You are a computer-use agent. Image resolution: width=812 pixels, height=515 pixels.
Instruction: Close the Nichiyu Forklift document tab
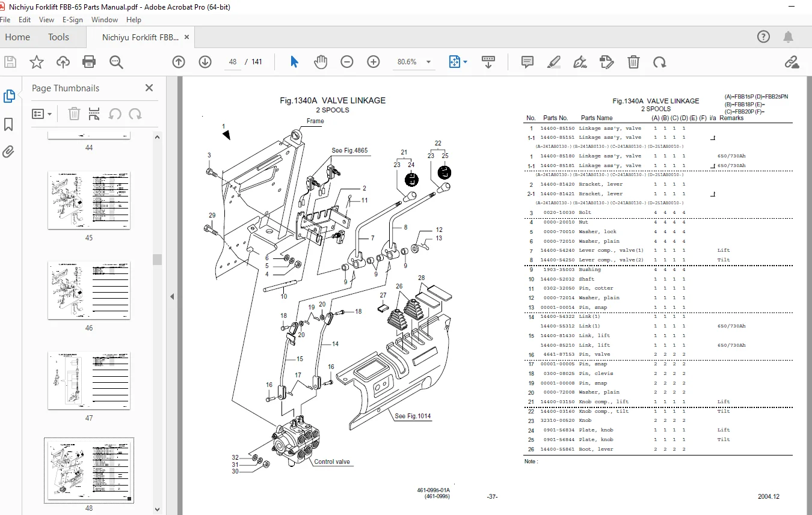coord(187,37)
